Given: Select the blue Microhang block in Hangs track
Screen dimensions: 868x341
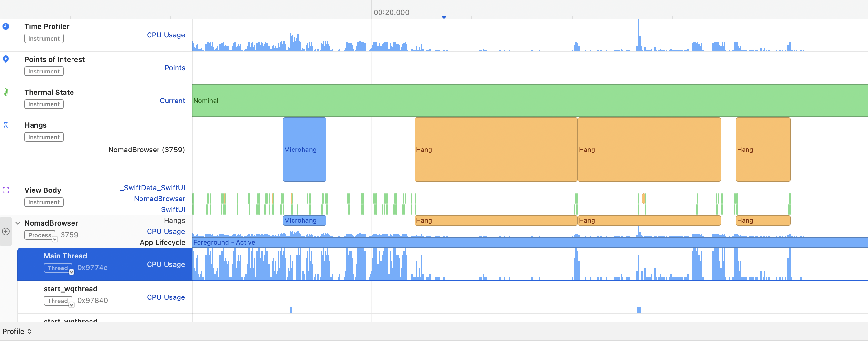Looking at the screenshot, I should [x=304, y=149].
